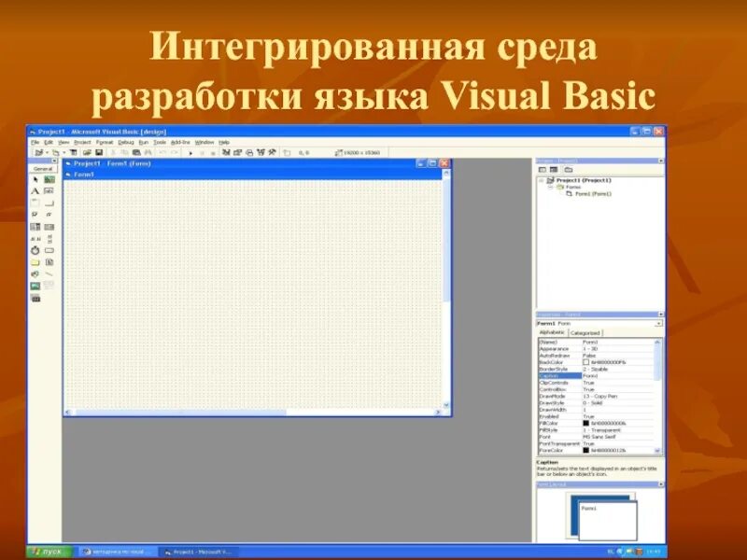This screenshot has height=560, width=747.
Task: Open the Toolbox via the toolbar icon
Action: point(272,152)
